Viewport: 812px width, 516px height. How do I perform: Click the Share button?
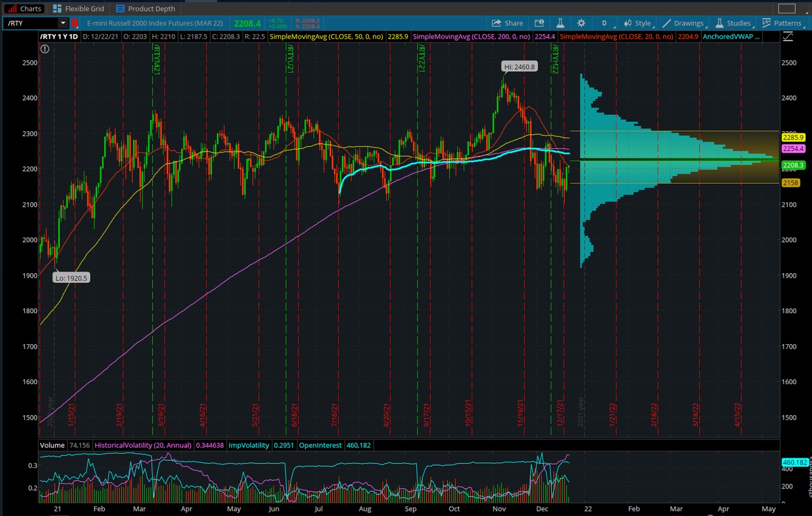pos(507,23)
